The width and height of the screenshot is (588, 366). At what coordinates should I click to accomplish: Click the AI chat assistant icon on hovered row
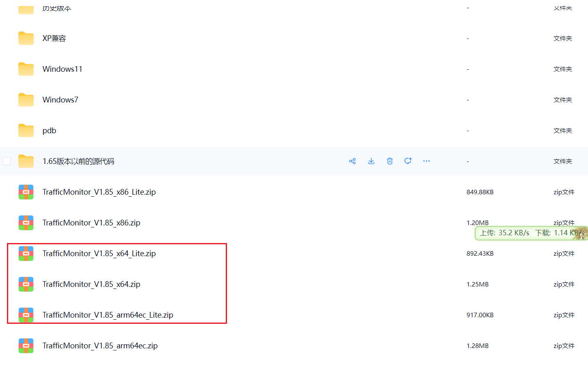coord(408,161)
